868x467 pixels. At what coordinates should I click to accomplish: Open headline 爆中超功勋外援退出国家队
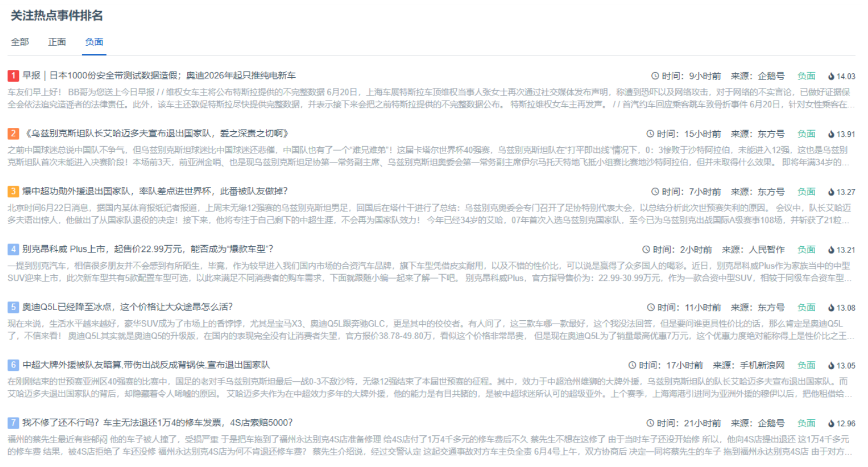tap(154, 191)
